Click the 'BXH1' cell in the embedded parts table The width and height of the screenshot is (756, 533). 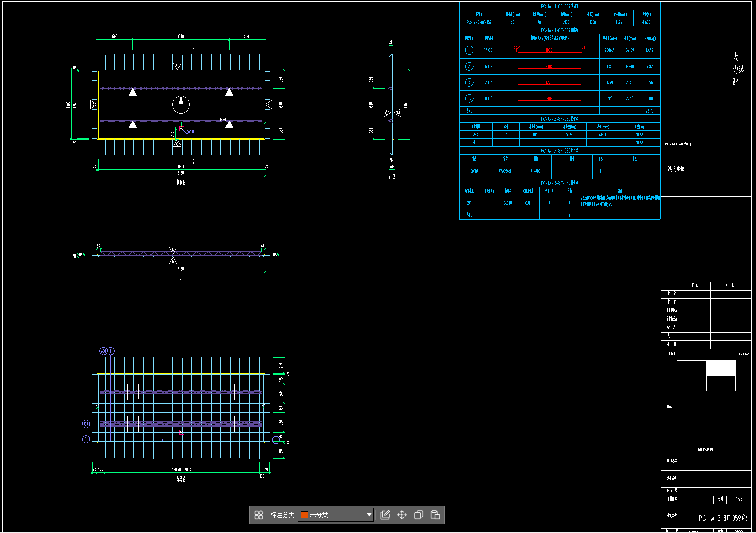(x=474, y=171)
